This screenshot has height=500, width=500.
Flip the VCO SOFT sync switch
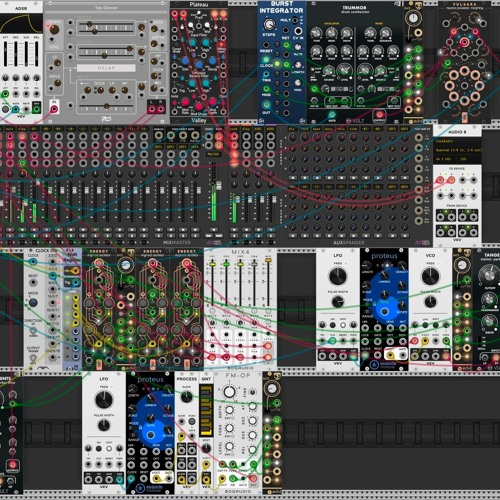pyautogui.click(x=435, y=325)
